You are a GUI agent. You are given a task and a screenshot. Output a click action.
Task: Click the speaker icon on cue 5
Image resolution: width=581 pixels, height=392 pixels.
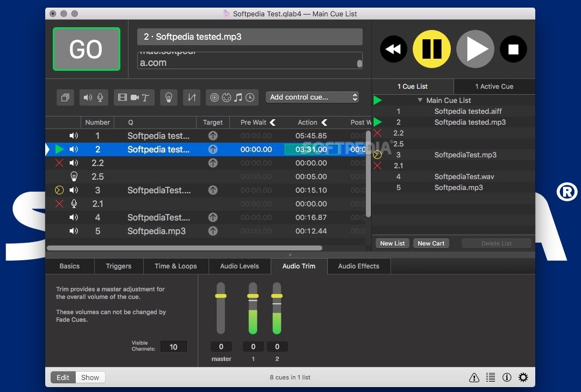tap(74, 231)
